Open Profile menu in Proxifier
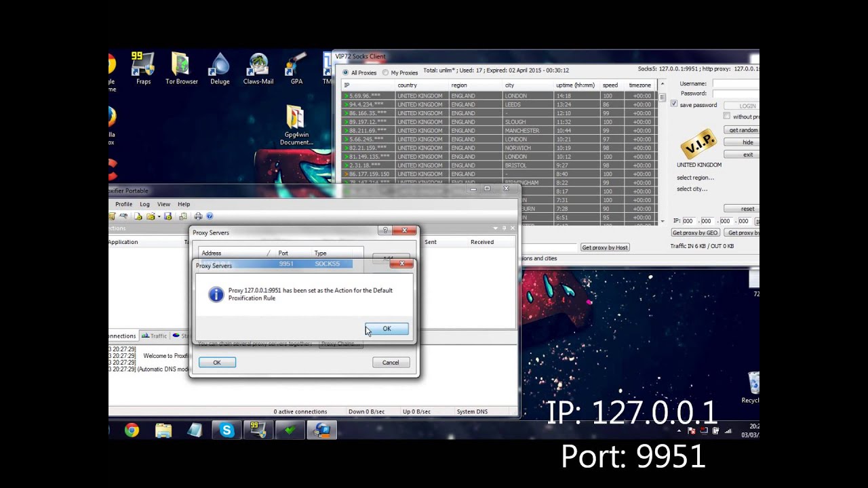 click(123, 204)
